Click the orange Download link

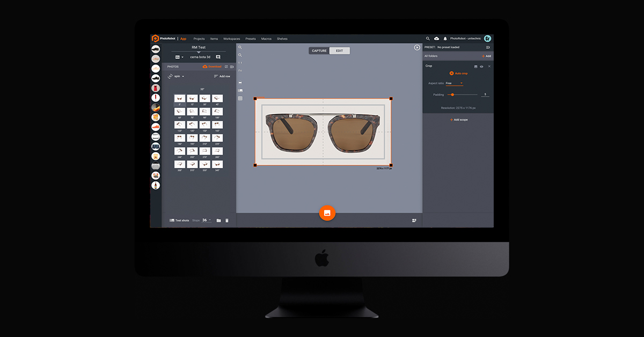click(x=215, y=67)
